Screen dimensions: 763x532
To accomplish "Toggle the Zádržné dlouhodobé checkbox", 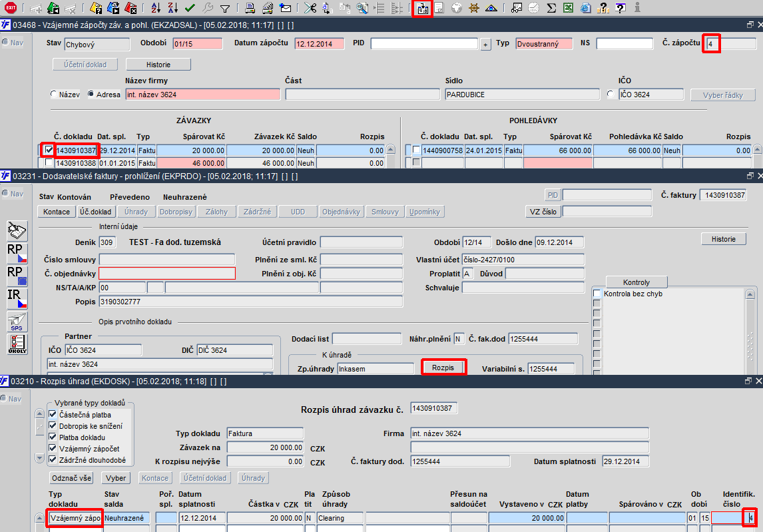I will click(53, 459).
